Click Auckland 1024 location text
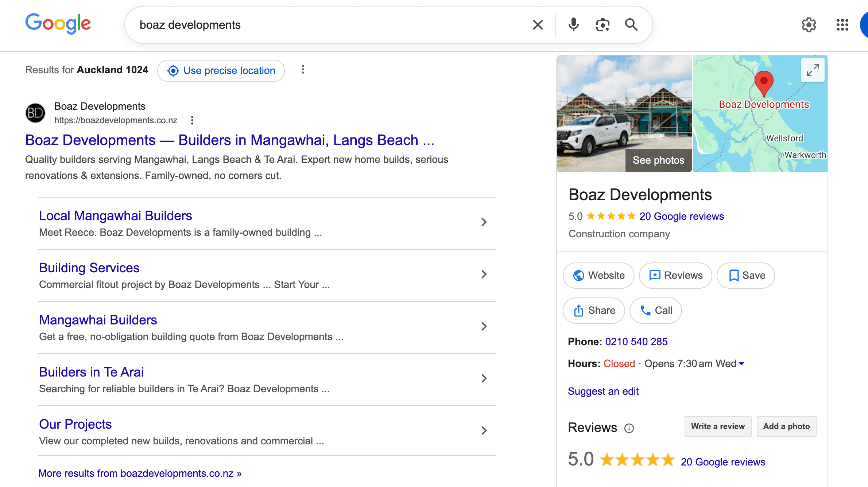The image size is (868, 487). pyautogui.click(x=112, y=70)
